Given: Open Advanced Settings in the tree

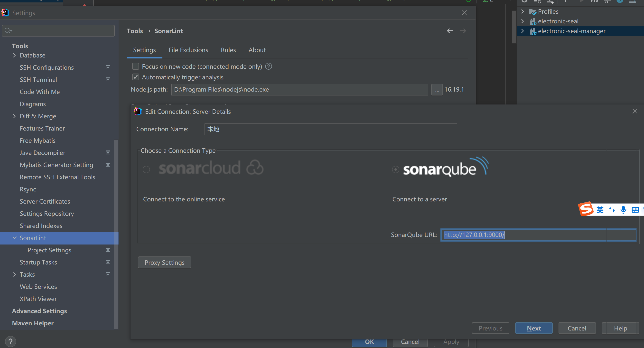Looking at the screenshot, I should click(39, 311).
